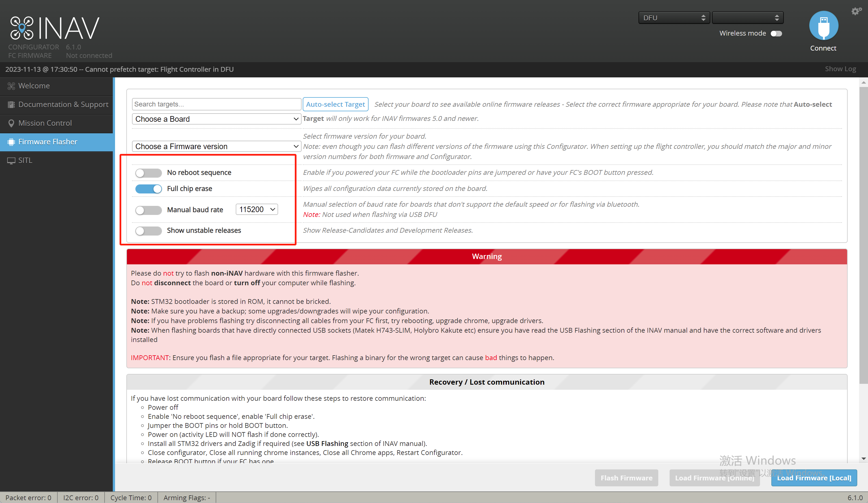
Task: Click Load Firmware [Online] button
Action: [x=714, y=478]
